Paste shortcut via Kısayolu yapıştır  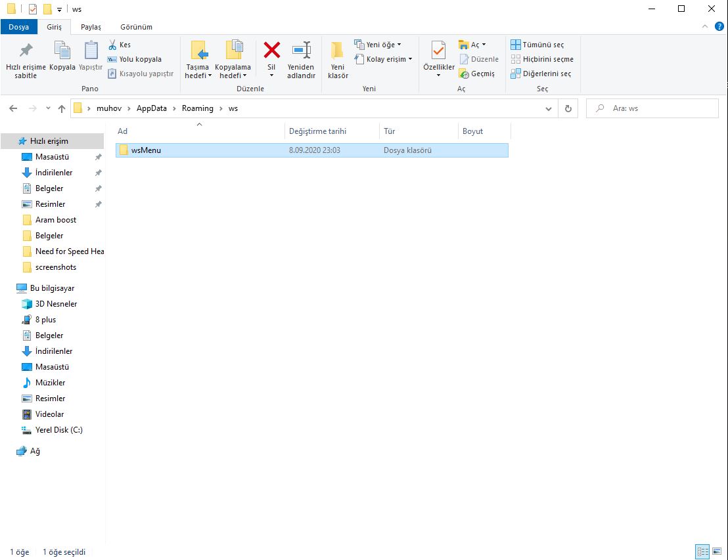[x=141, y=74]
